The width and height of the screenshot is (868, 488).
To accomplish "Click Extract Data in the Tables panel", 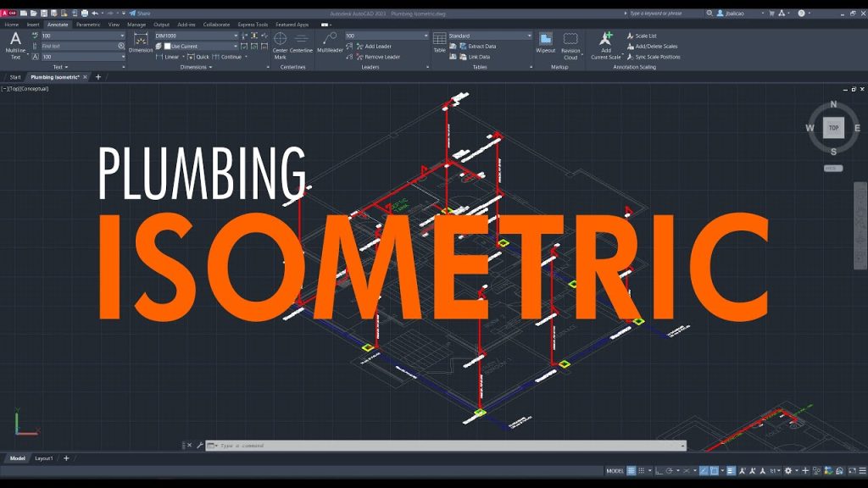I will pos(481,46).
